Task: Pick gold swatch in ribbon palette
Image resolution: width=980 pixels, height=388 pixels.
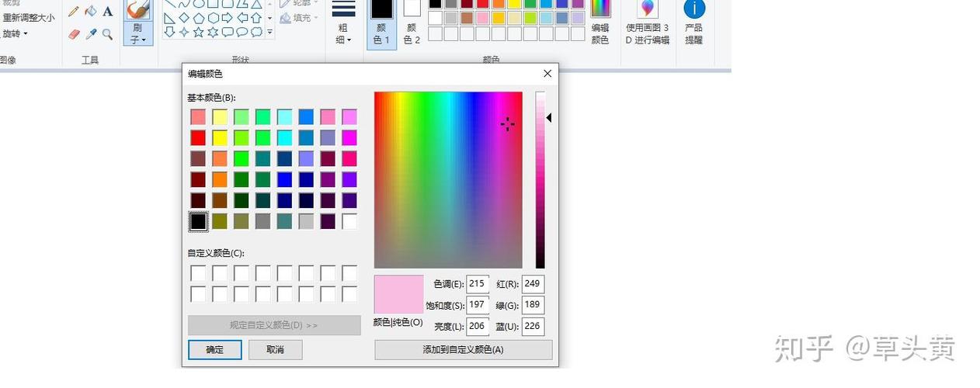Action: coord(499,18)
